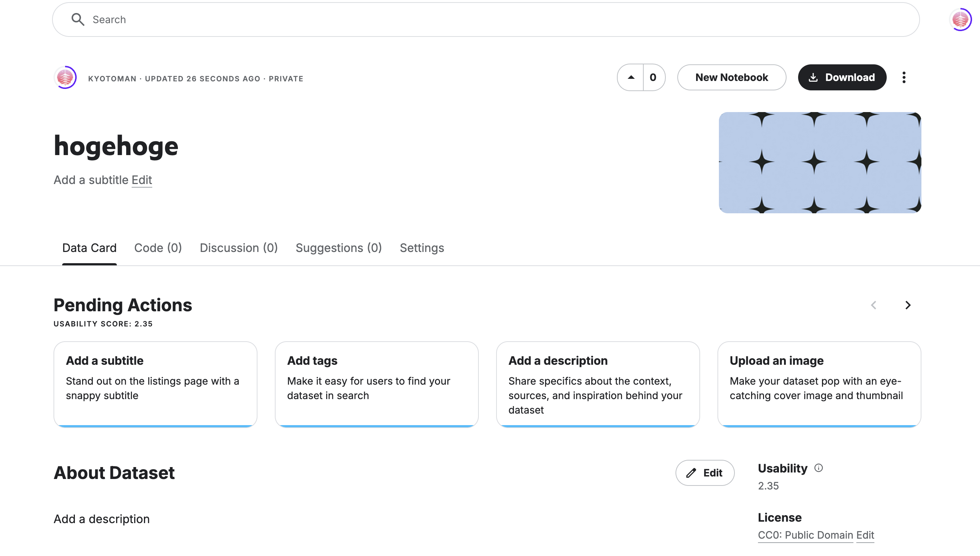
Task: Click the About Dataset Edit button
Action: [705, 473]
